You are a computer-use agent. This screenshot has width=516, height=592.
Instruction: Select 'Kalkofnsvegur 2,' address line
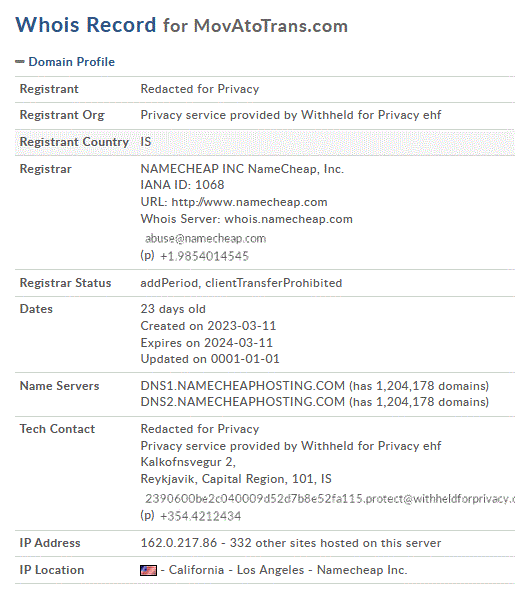(188, 462)
